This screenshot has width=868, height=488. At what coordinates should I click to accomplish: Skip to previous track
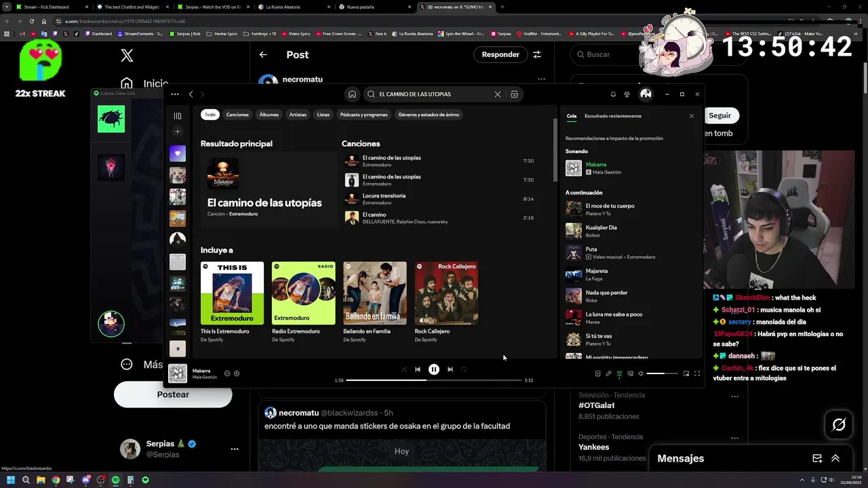[418, 369]
